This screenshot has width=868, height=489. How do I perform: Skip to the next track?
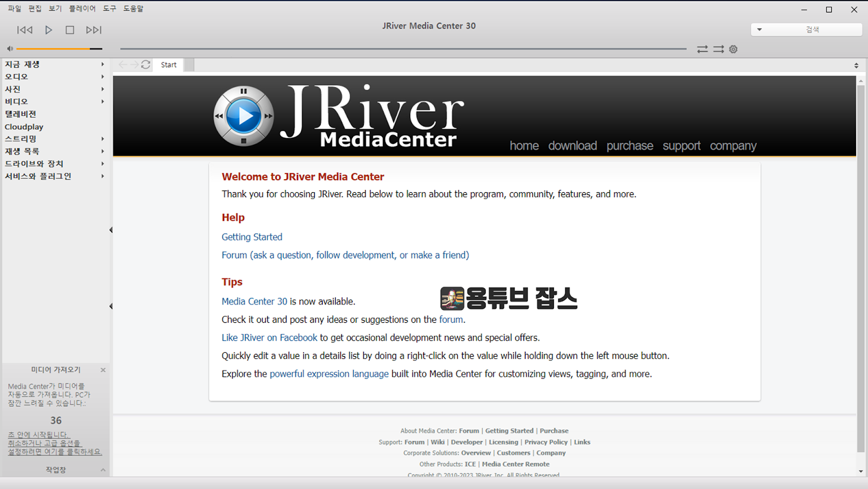pos(94,30)
